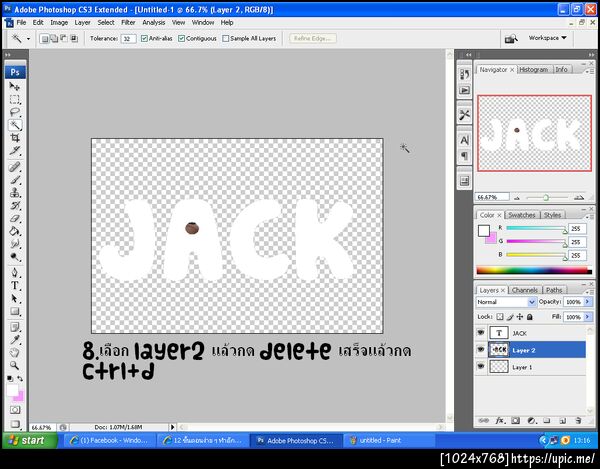Select the Lasso tool
The image size is (600, 469).
[15, 112]
